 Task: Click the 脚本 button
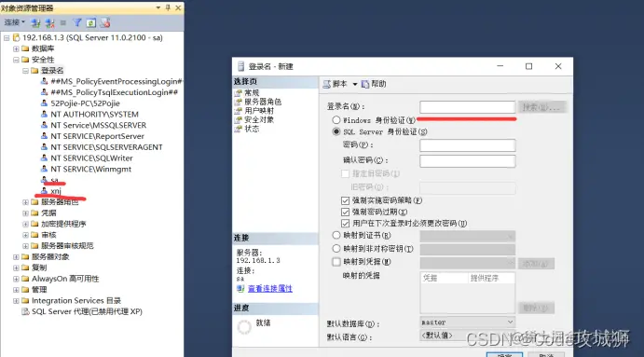point(336,84)
